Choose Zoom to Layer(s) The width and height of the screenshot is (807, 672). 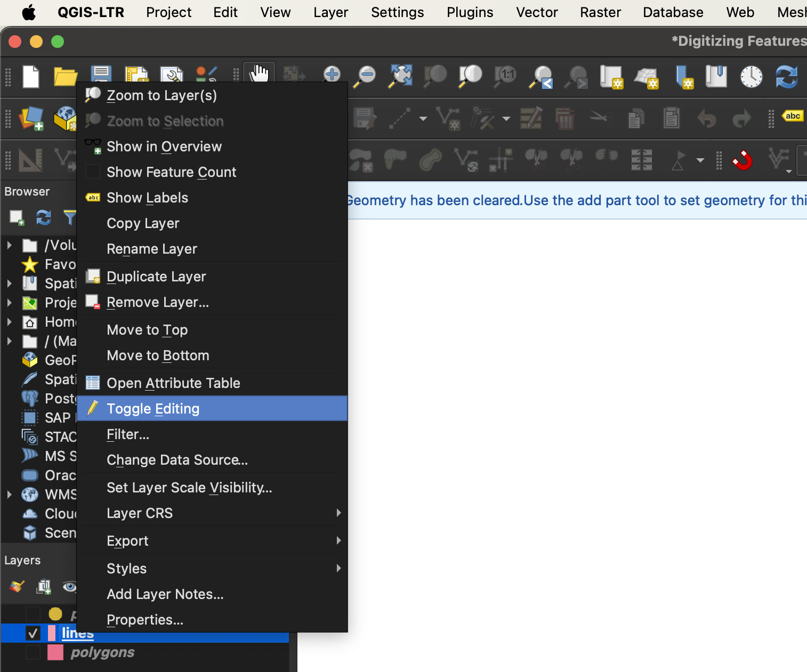point(212,95)
